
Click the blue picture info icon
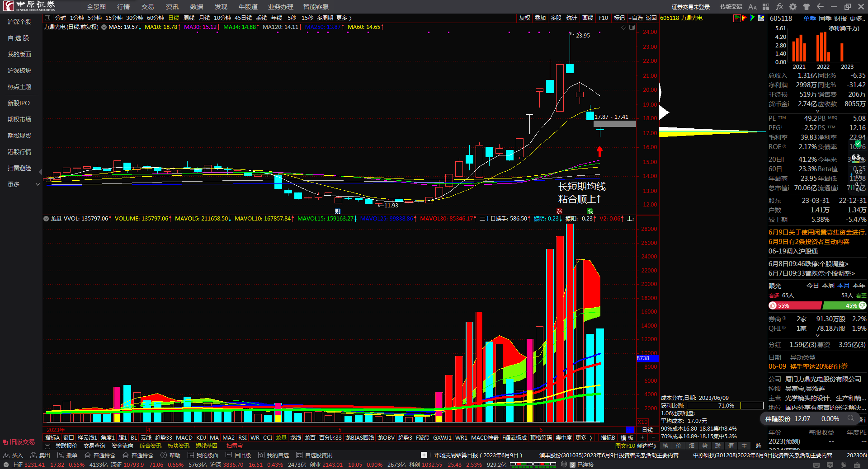click(x=761, y=18)
